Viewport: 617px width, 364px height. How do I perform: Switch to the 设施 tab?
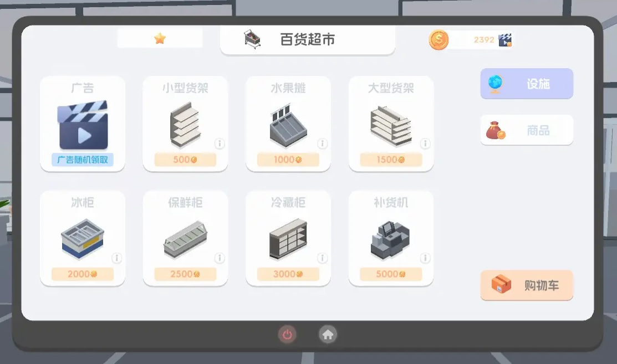click(527, 83)
